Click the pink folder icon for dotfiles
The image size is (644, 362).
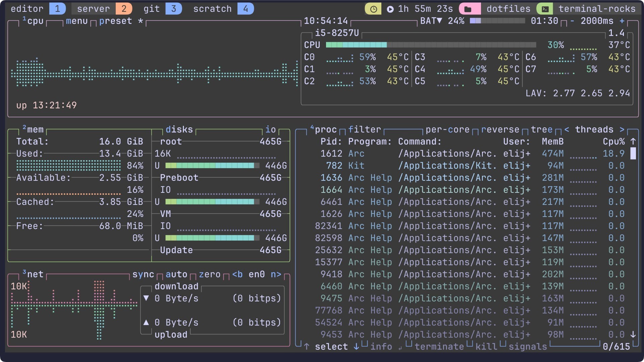point(468,9)
